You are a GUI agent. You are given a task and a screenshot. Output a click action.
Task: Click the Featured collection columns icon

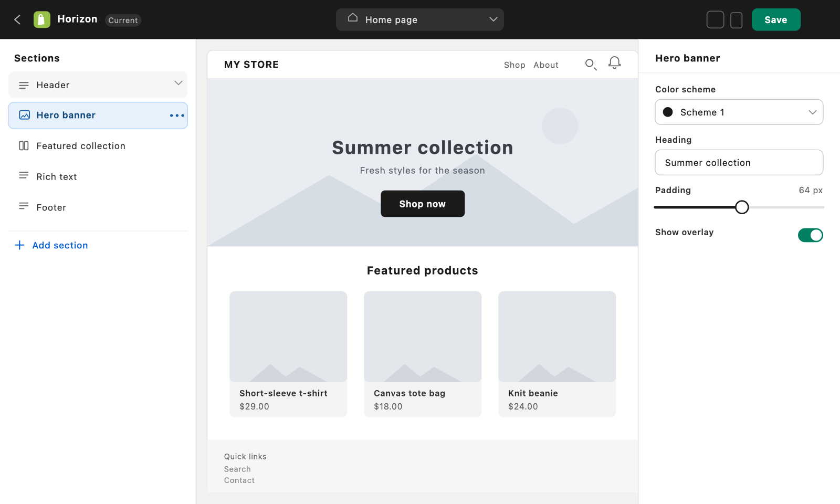(24, 146)
